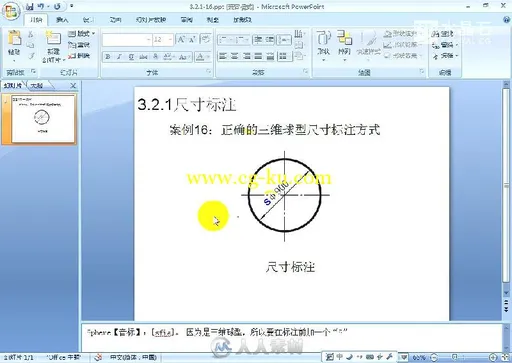Click the Copy icon in the clipboard group
This screenshot has height=363, width=512.
pos(31,45)
